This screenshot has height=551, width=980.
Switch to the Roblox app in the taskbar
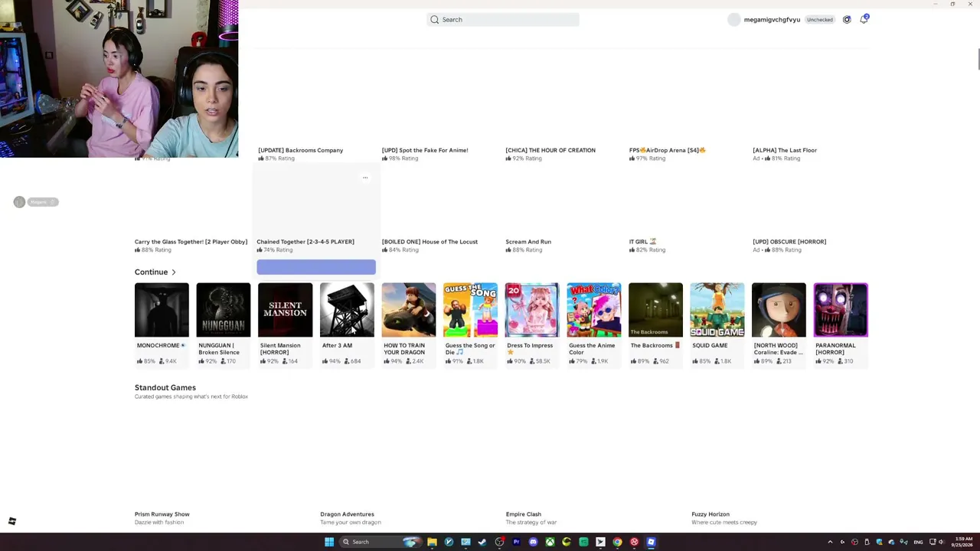pos(651,542)
